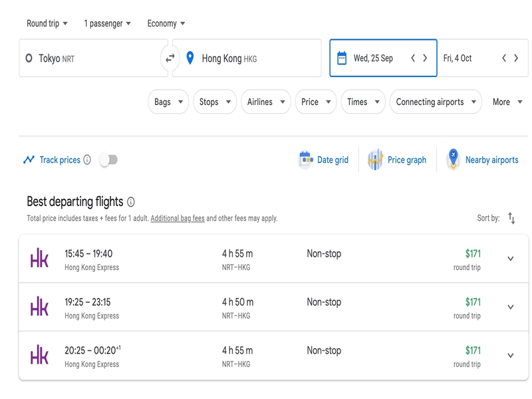The width and height of the screenshot is (532, 399).
Task: Open the Round trip dropdown
Action: (x=47, y=23)
